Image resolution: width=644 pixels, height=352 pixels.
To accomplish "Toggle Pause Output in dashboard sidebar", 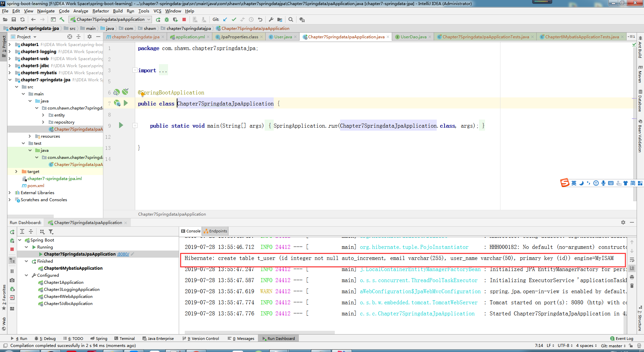I will [x=12, y=271].
